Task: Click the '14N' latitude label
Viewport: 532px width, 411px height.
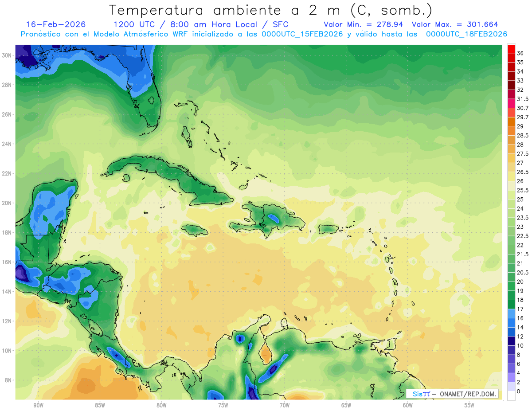Action: (8, 291)
